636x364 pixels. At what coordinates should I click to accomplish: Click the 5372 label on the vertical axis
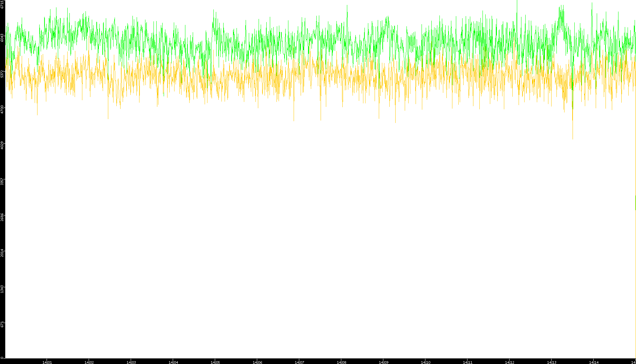click(2, 74)
